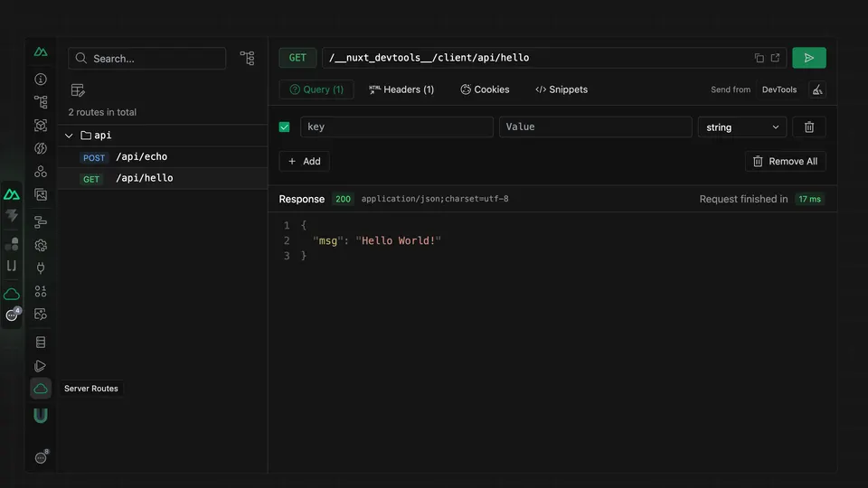
Task: Click the cloud icon in floating panel
Action: [x=12, y=294]
